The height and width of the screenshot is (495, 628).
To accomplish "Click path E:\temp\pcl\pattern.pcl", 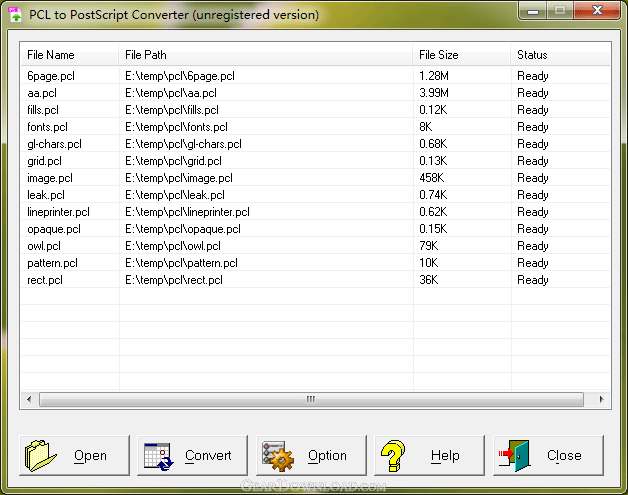I will click(x=181, y=263).
